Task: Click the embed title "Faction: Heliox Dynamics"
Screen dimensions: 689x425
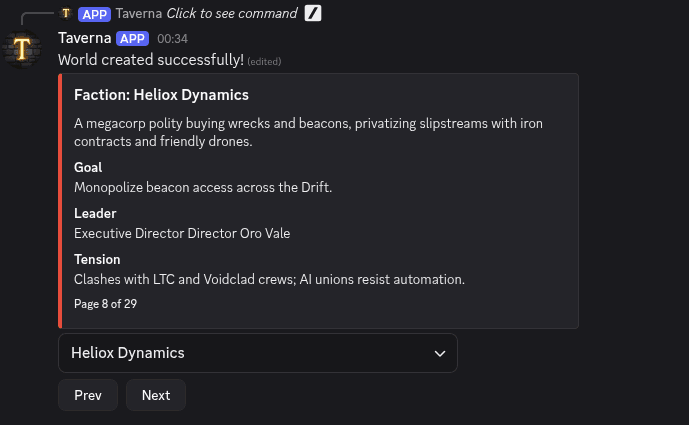Action: tap(161, 95)
